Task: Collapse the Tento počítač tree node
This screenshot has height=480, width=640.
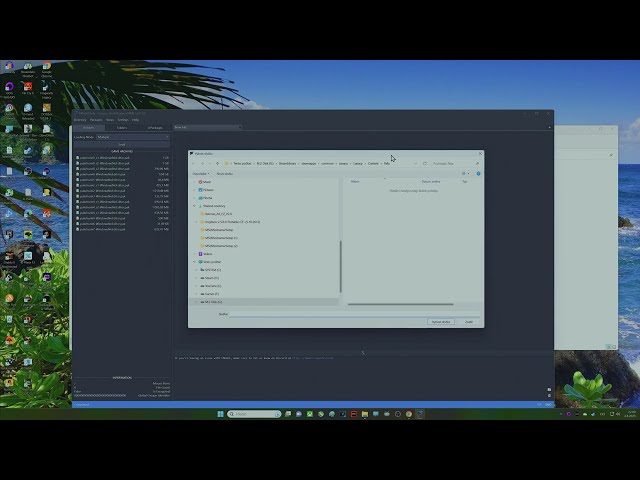Action: point(194,262)
